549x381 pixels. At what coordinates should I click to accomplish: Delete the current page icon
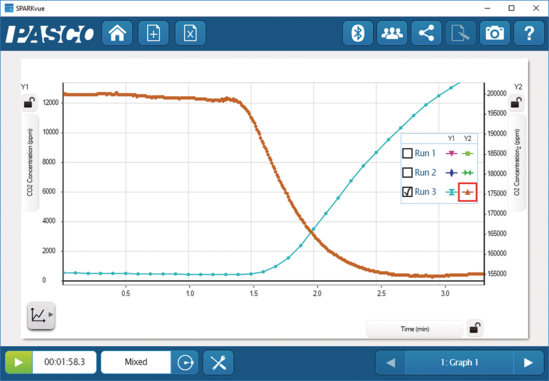coord(190,33)
